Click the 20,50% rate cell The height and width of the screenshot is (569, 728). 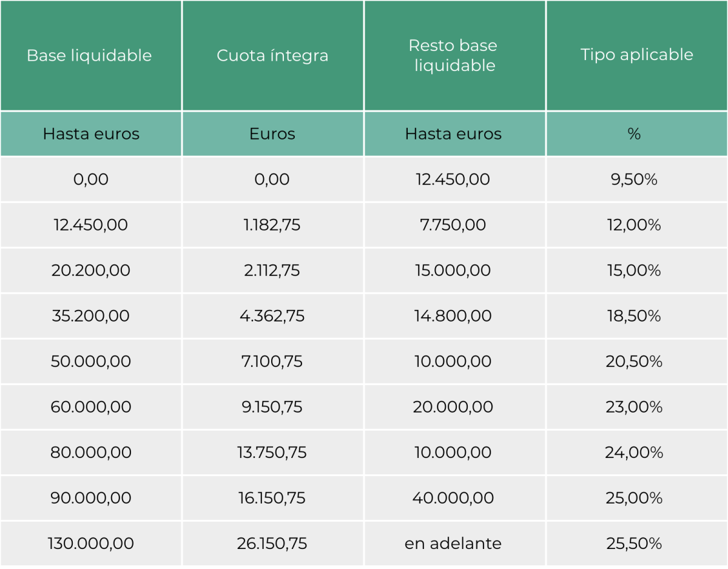[x=634, y=362]
